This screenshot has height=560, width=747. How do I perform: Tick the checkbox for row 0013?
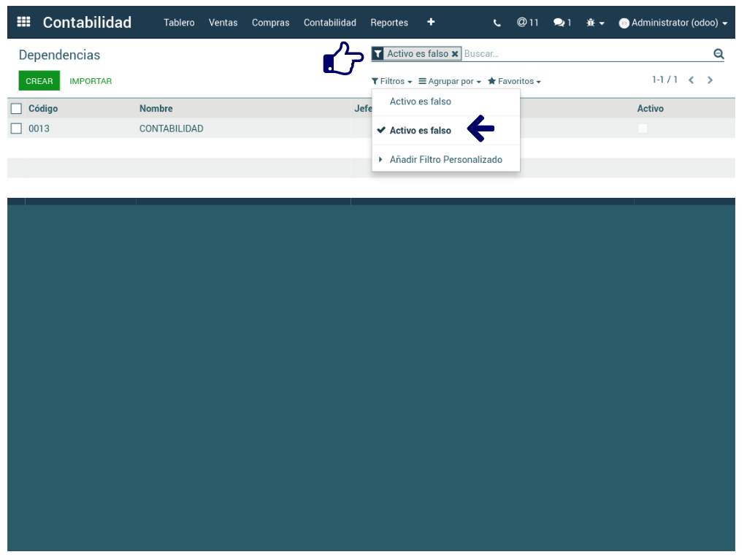pyautogui.click(x=16, y=129)
